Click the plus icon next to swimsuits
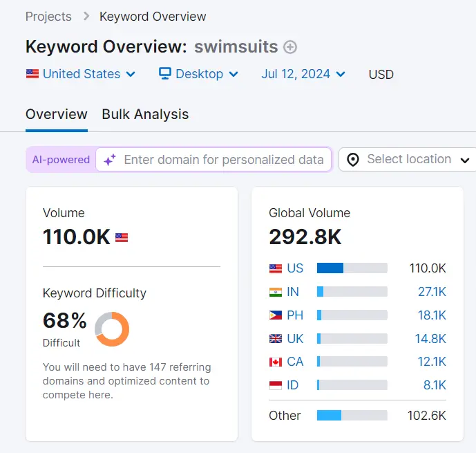 pos(291,48)
